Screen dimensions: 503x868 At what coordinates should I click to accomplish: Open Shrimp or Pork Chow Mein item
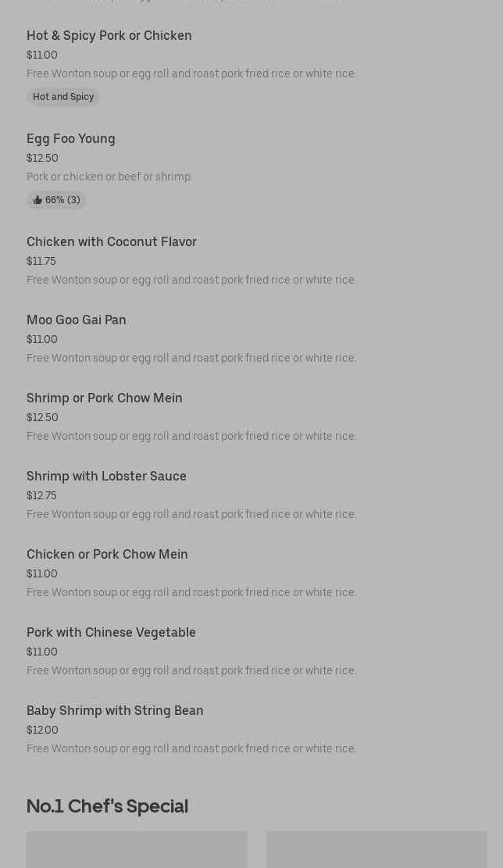coord(105,398)
